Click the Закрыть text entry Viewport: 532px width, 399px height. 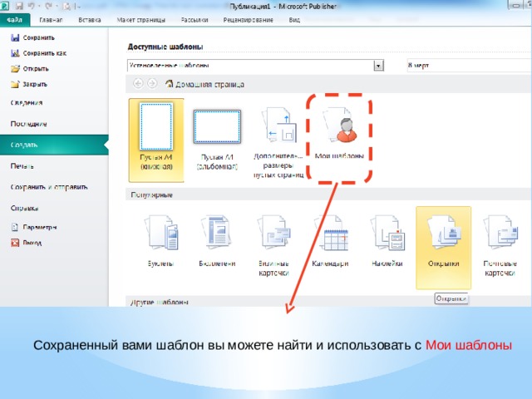click(x=35, y=84)
